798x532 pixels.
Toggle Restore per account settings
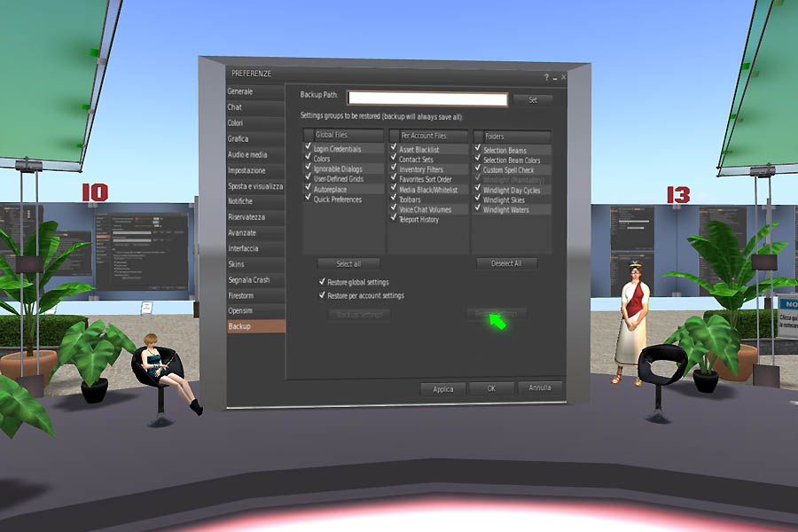(x=322, y=295)
